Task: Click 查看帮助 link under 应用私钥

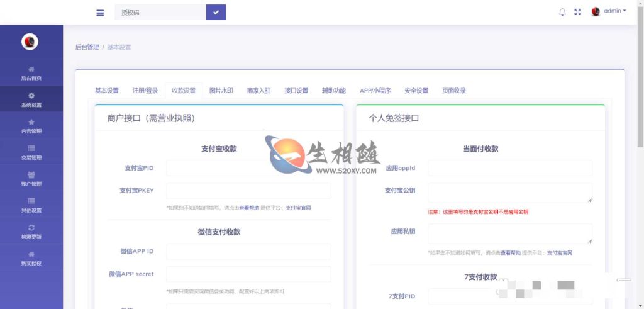Action: point(511,253)
